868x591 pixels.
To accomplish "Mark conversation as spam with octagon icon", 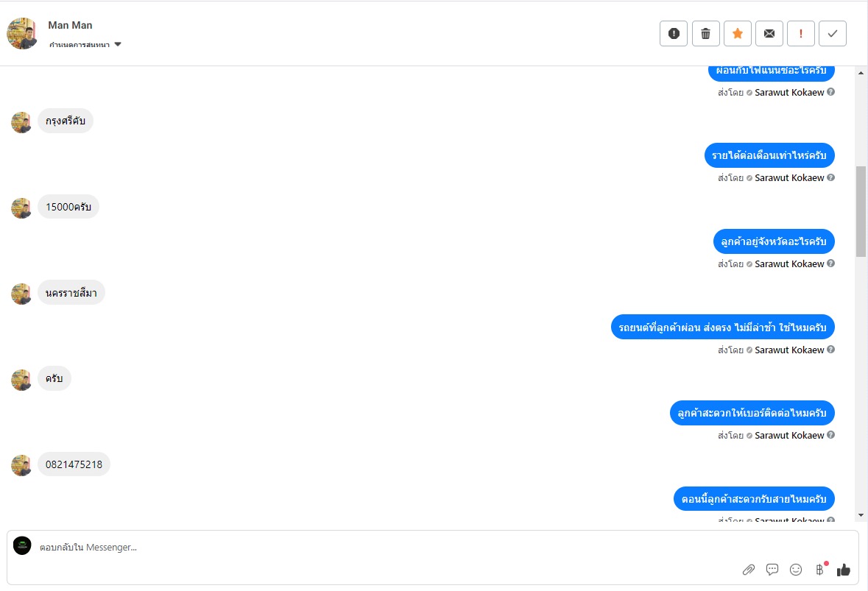I will coord(674,33).
